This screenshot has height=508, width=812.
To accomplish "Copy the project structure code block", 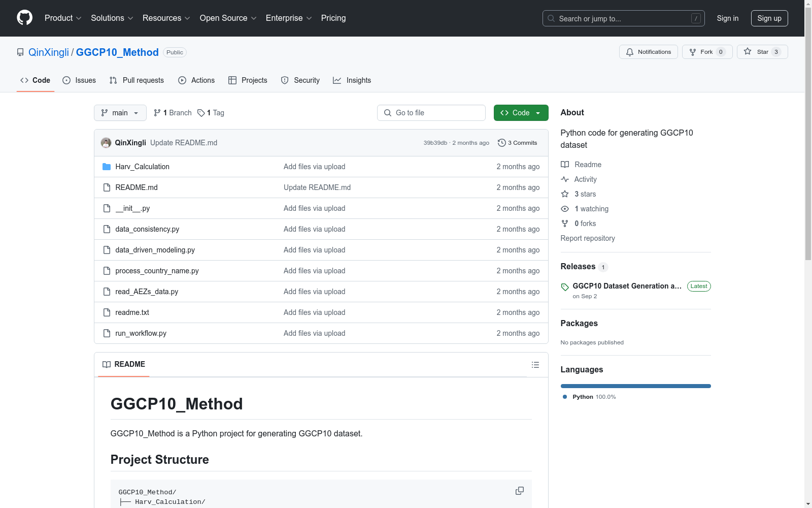I will 519,491.
